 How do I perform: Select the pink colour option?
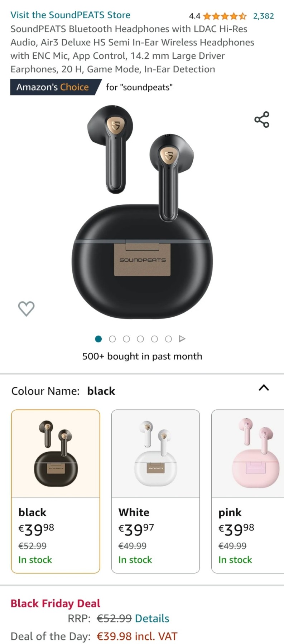248,491
